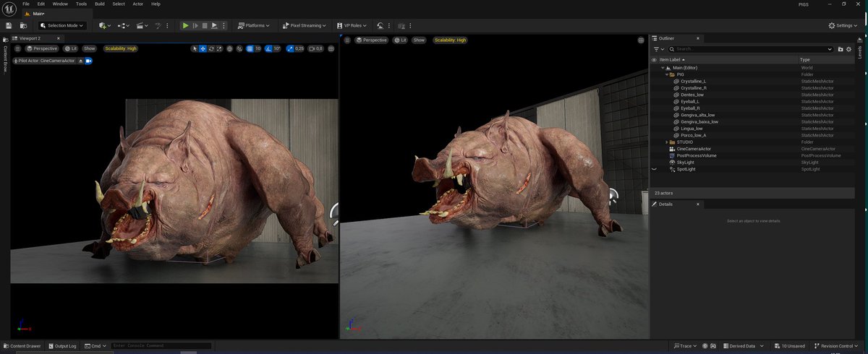The image size is (868, 354).
Task: Open the Window menu
Action: click(x=60, y=4)
